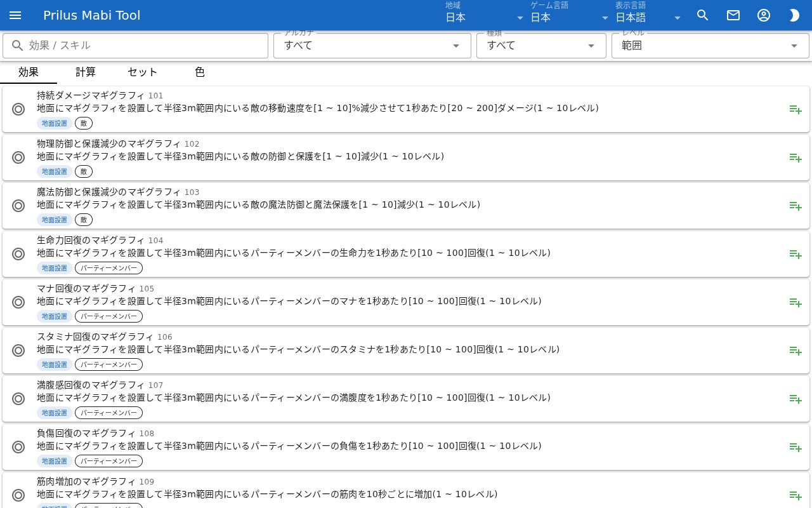Open the account profile icon
The height and width of the screenshot is (508, 812).
pos(764,15)
